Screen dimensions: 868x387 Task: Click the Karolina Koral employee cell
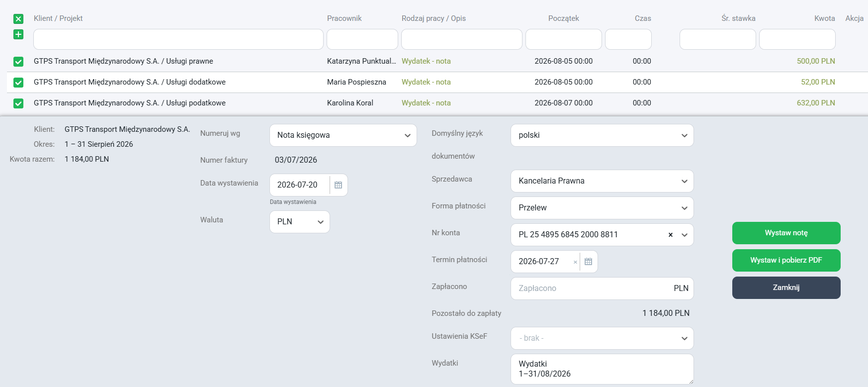click(350, 103)
